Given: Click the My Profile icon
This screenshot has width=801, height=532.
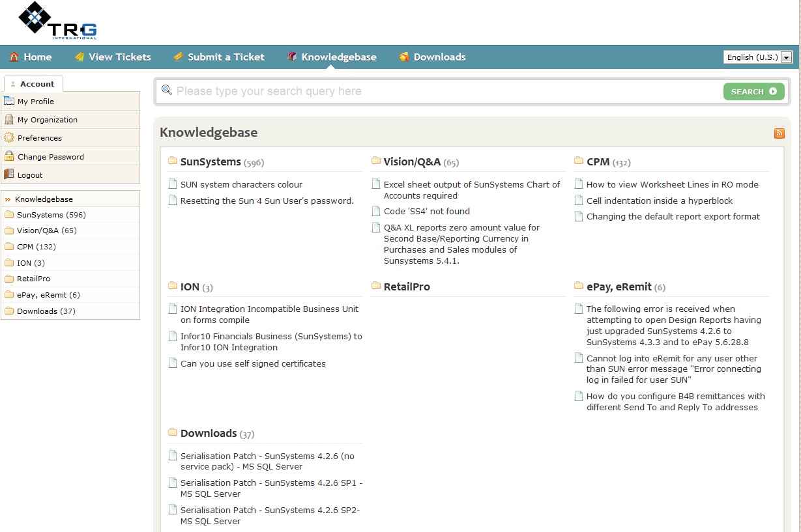Looking at the screenshot, I should point(9,101).
